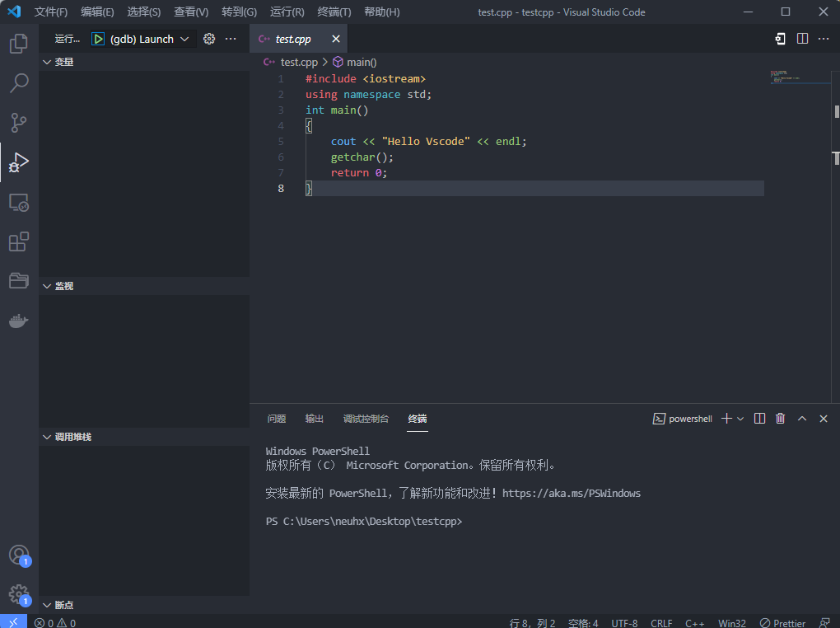This screenshot has height=628, width=840.
Task: Open the debug view's more actions ellipsis
Action: [x=231, y=39]
